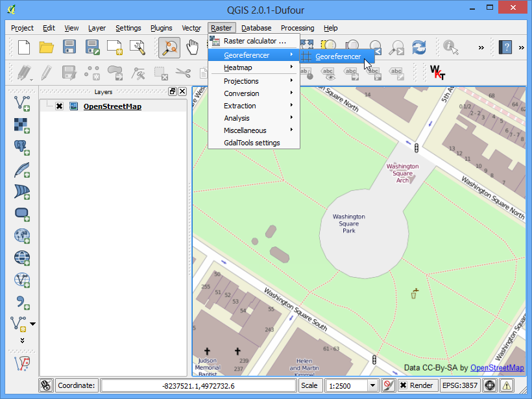Click the Add MSSQL Spatial Layer icon
532x399 pixels.
[21, 191]
